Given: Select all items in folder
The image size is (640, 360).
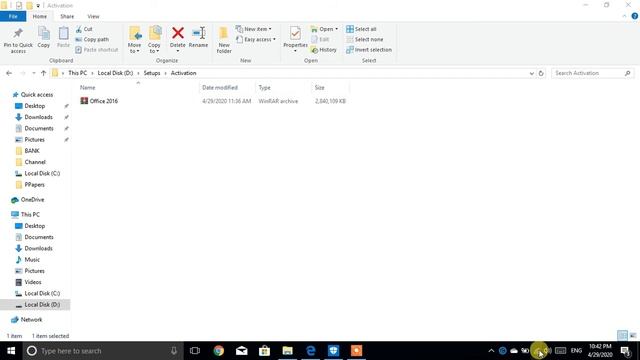Looking at the screenshot, I should click(361, 29).
